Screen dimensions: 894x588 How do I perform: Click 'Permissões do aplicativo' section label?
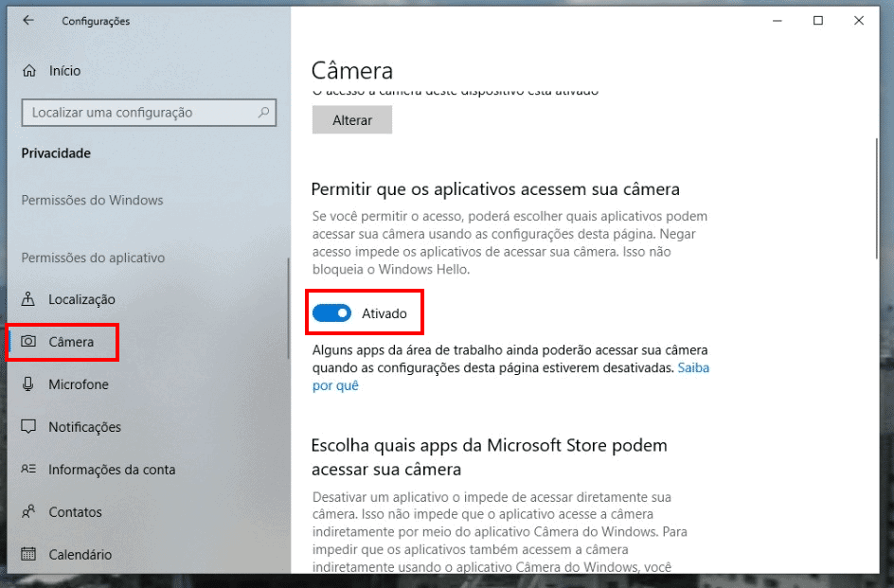pos(93,258)
